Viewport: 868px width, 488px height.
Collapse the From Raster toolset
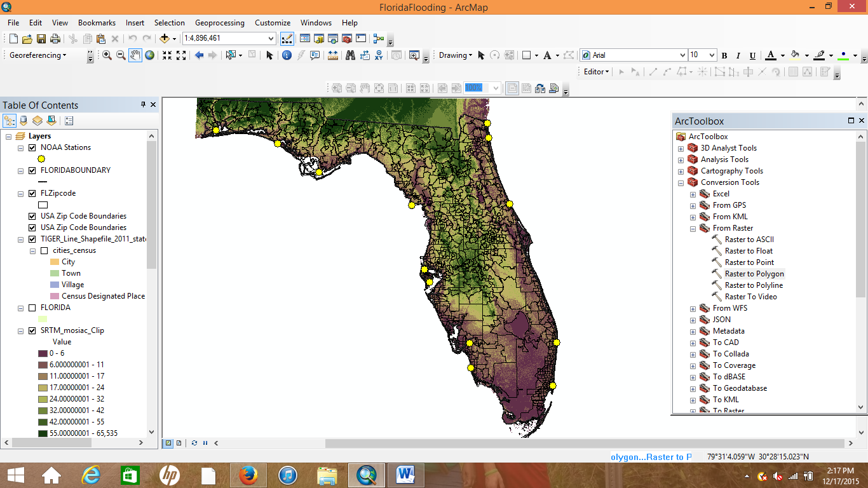coord(693,228)
